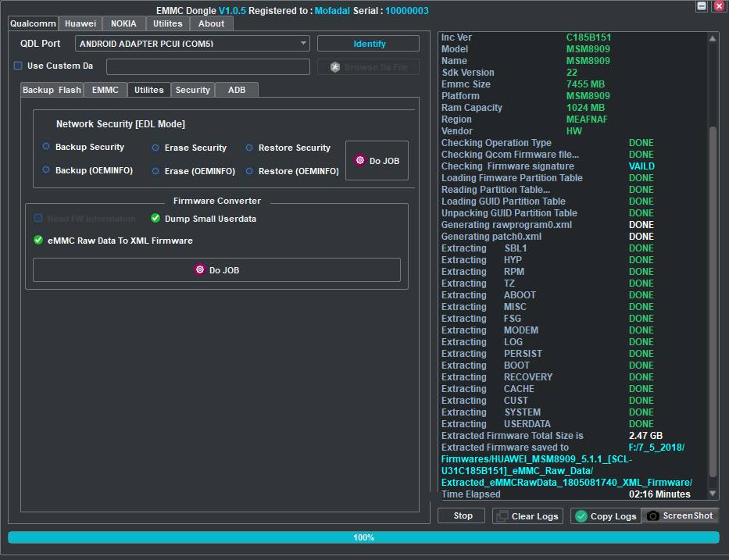Select the Backup Security radio option

point(45,146)
